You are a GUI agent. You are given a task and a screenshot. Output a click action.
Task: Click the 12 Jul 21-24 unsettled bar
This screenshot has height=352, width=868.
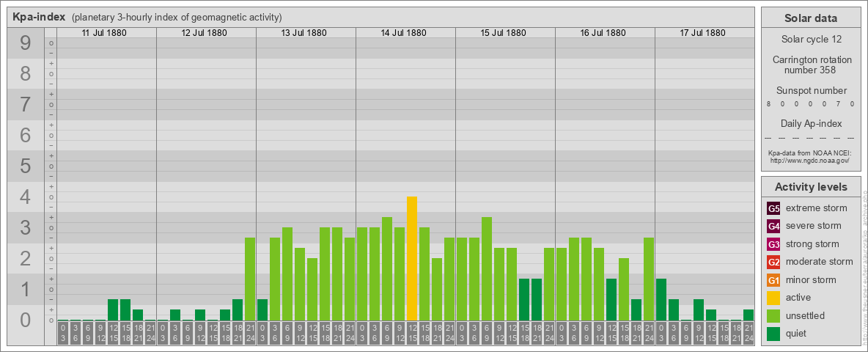250,279
